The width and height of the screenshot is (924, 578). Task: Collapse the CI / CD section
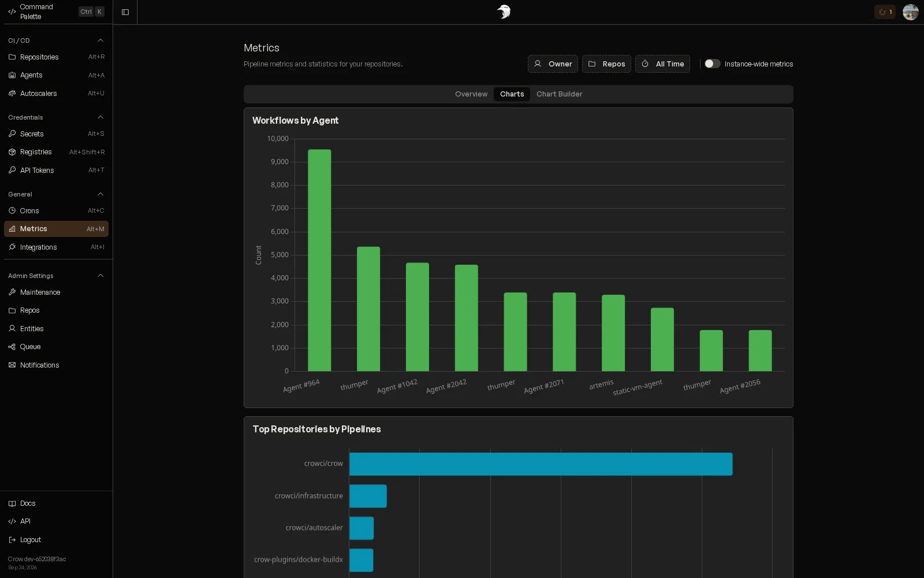100,40
